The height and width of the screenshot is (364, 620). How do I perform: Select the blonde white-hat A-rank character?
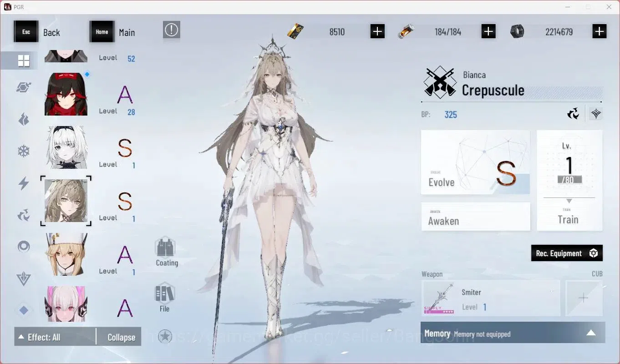pos(66,254)
